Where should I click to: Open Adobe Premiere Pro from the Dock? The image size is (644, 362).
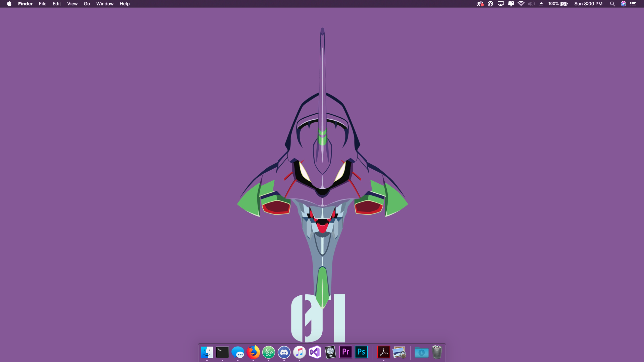pos(346,352)
